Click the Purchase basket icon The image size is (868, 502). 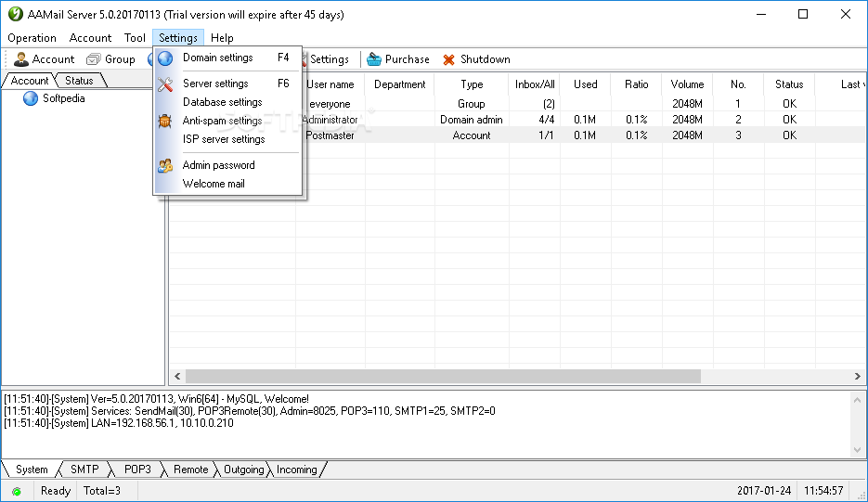374,59
